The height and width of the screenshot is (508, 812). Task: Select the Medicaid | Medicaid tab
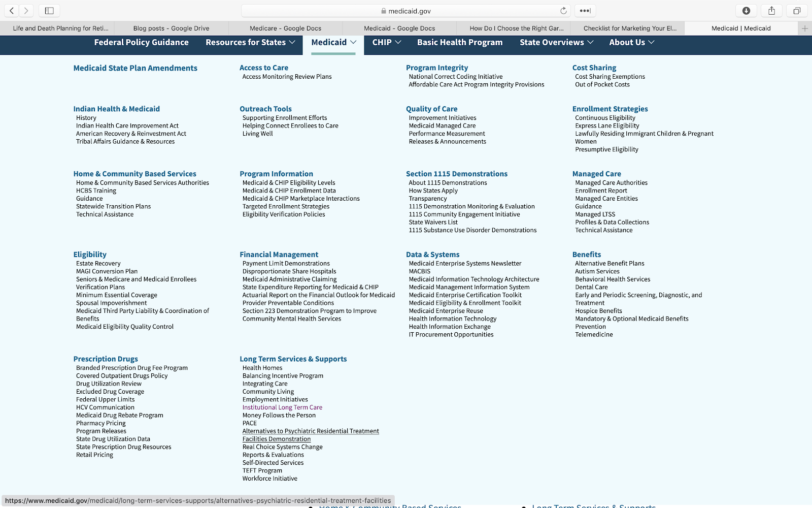click(741, 28)
